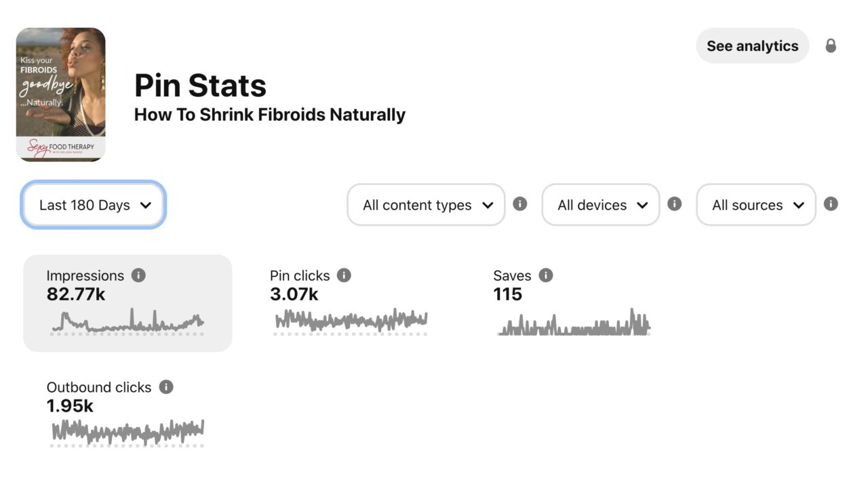This screenshot has height=478, width=868.
Task: Expand the All content types filter
Action: pos(425,205)
